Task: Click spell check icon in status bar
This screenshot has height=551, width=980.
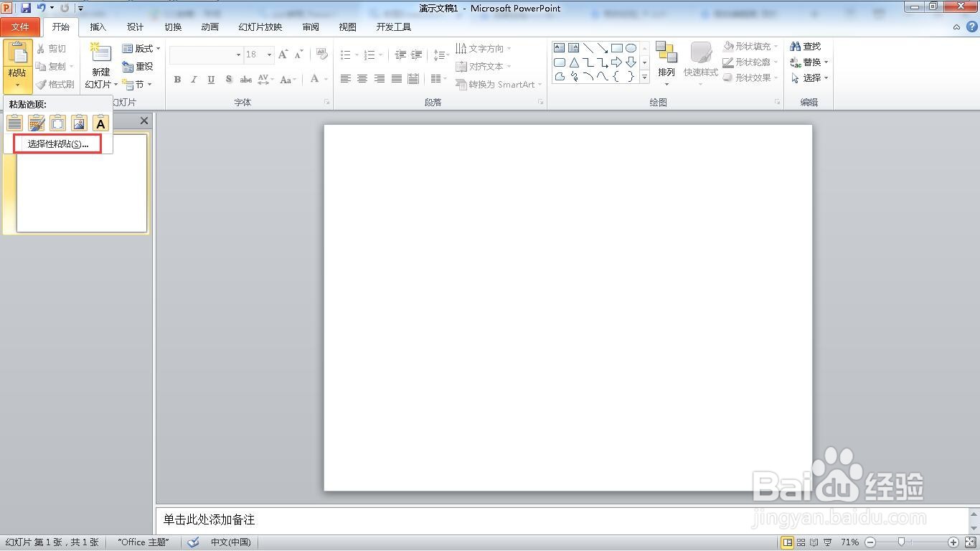Action: coord(193,542)
